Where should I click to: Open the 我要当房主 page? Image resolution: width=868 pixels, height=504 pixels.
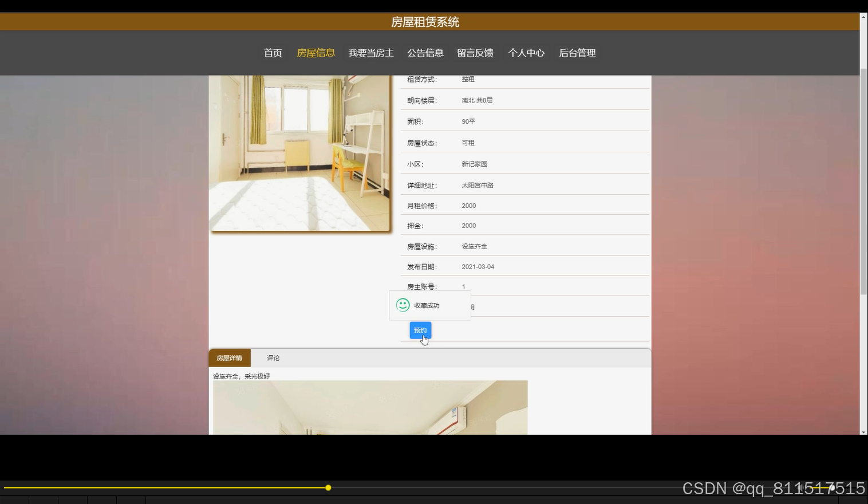click(371, 52)
